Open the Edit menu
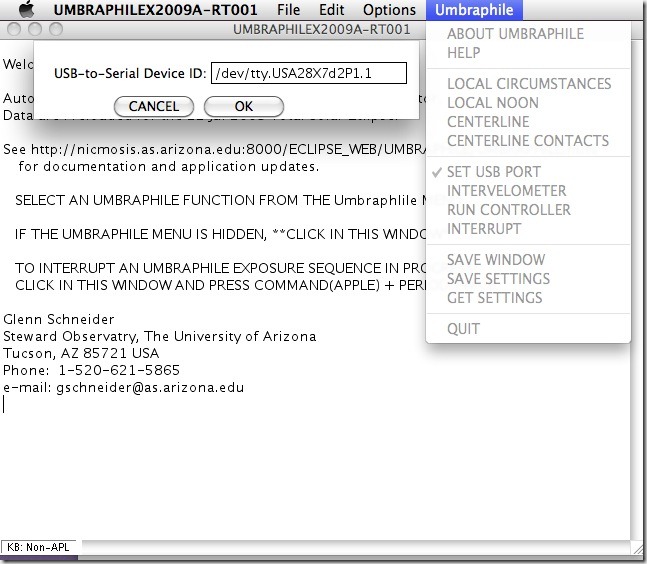Viewport: 647px width, 564px height. coord(331,9)
